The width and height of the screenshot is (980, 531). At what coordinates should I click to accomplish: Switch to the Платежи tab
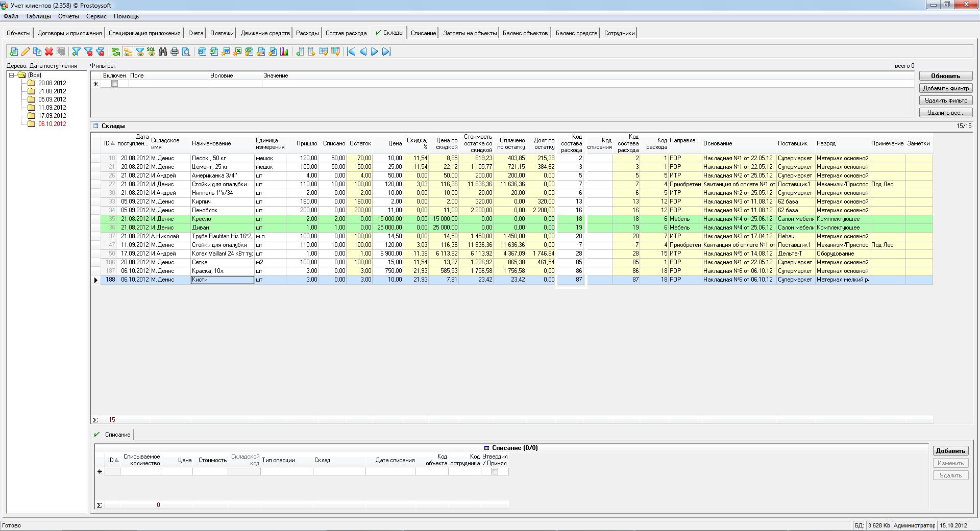click(222, 33)
